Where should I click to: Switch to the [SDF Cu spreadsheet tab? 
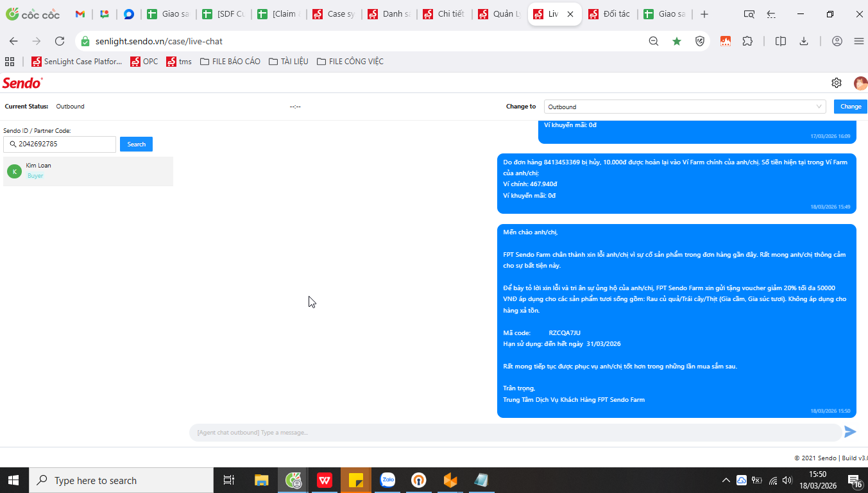tap(223, 14)
